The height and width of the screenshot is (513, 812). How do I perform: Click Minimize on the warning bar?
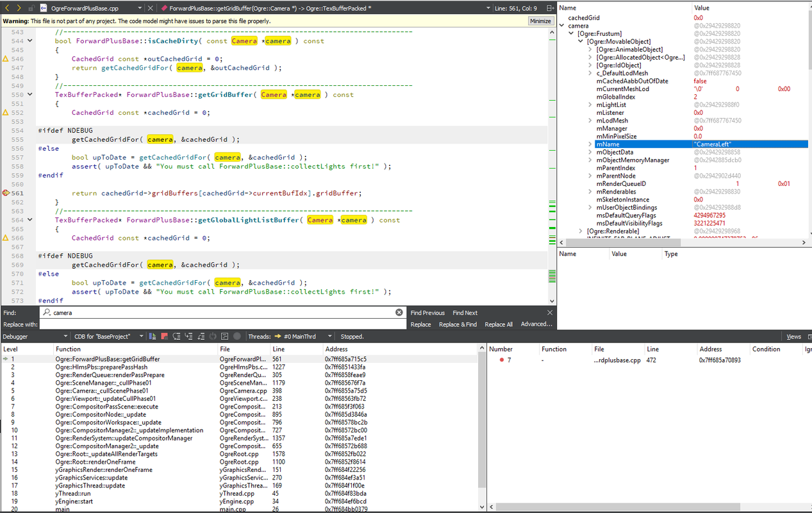pos(540,21)
